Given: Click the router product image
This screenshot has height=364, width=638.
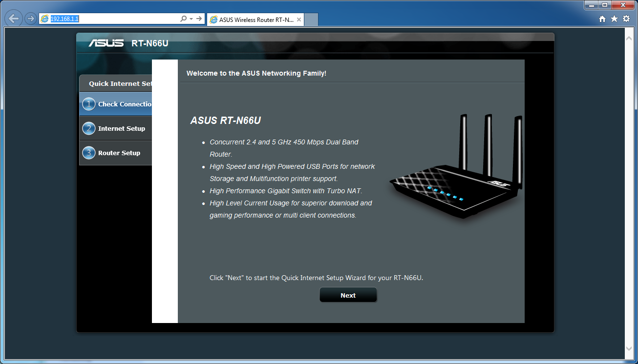Looking at the screenshot, I should [x=456, y=167].
